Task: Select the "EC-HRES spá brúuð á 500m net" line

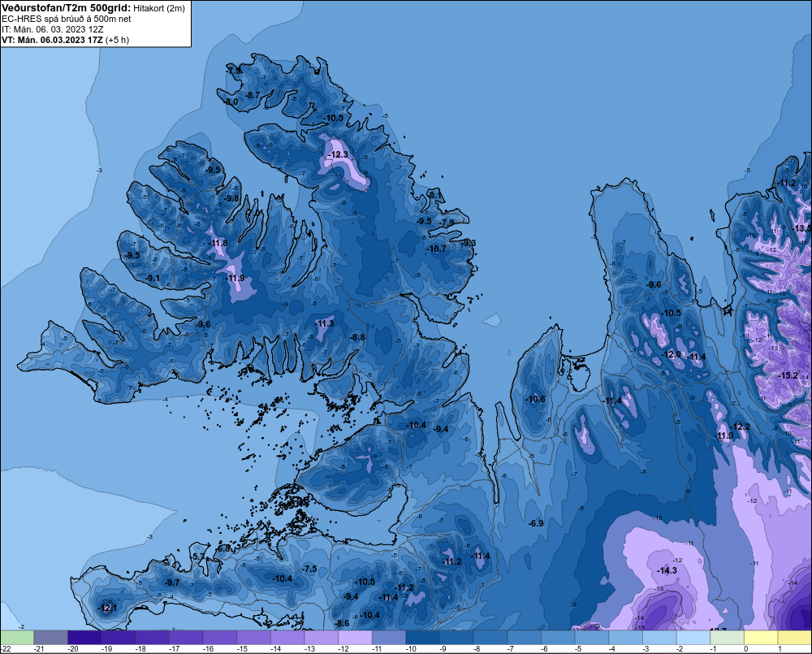Action: tap(67, 19)
